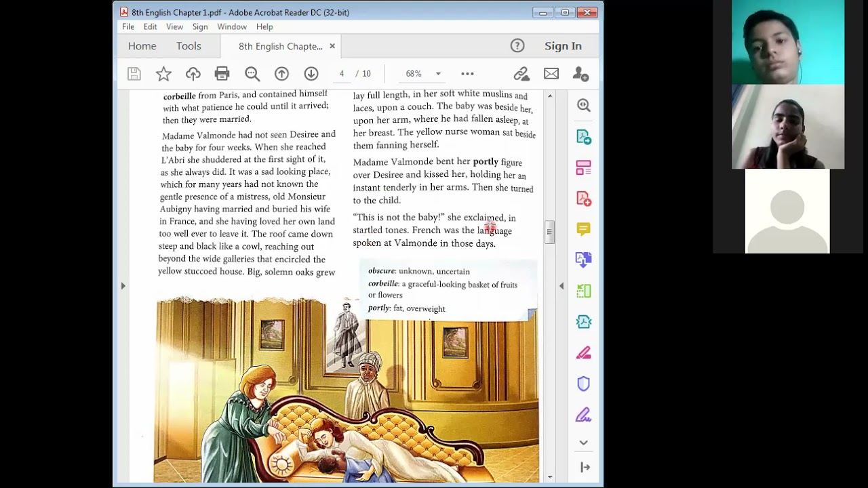Screen dimensions: 868x488
Task: Close the 8th English Chapter tab
Action: tap(332, 46)
